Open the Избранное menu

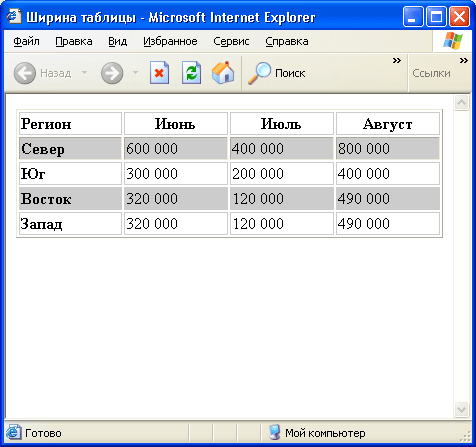coord(170,41)
